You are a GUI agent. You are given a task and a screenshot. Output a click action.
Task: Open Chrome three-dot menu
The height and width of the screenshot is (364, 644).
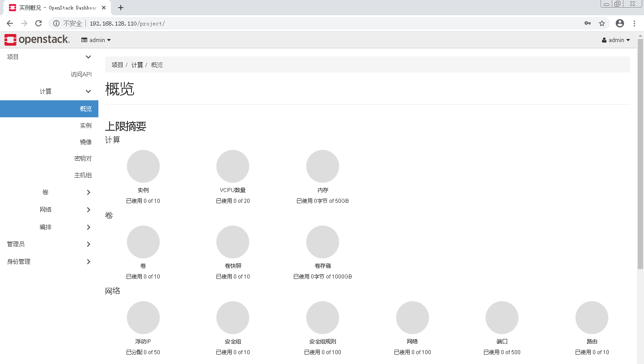click(634, 23)
